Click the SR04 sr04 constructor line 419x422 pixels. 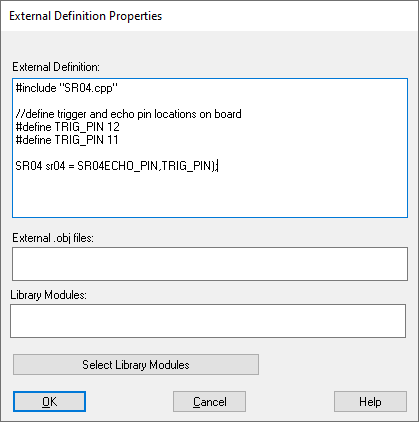click(117, 166)
